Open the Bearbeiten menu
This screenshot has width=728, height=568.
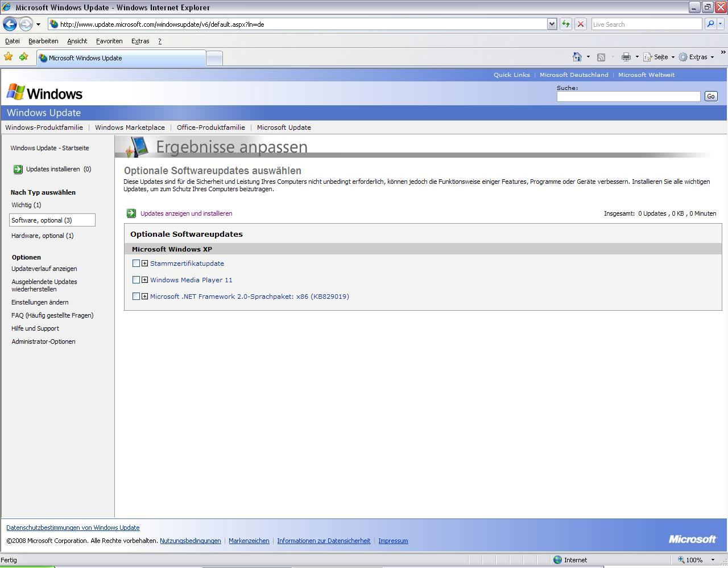pos(43,41)
